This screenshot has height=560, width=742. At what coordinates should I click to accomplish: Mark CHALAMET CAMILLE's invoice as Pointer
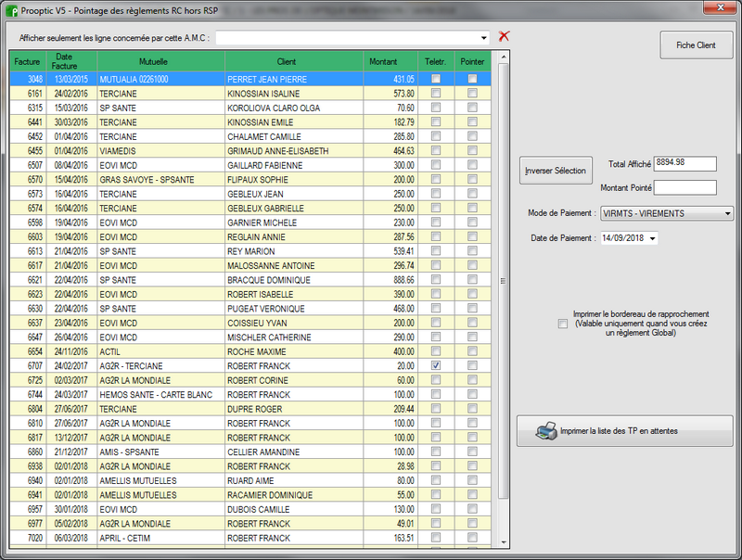(472, 136)
